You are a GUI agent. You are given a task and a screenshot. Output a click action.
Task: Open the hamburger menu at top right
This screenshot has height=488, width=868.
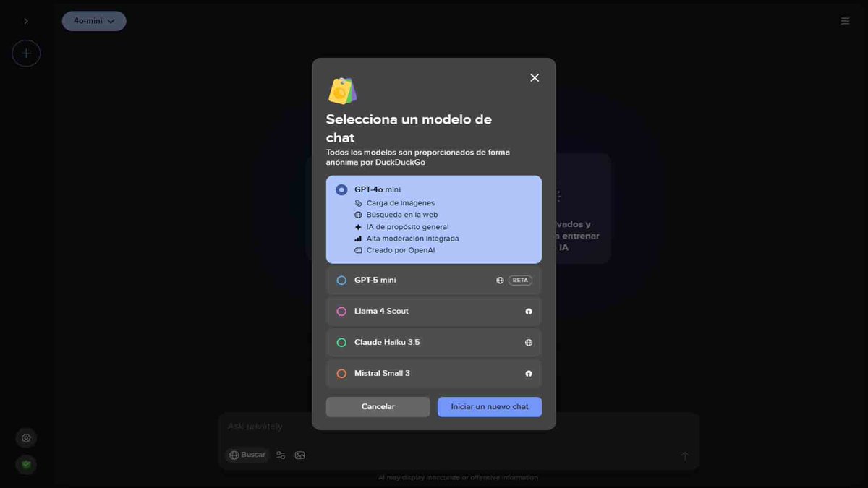pos(845,21)
